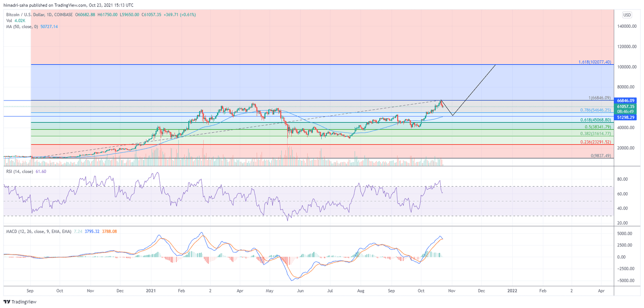Click the Jun time axis label

point(300,291)
